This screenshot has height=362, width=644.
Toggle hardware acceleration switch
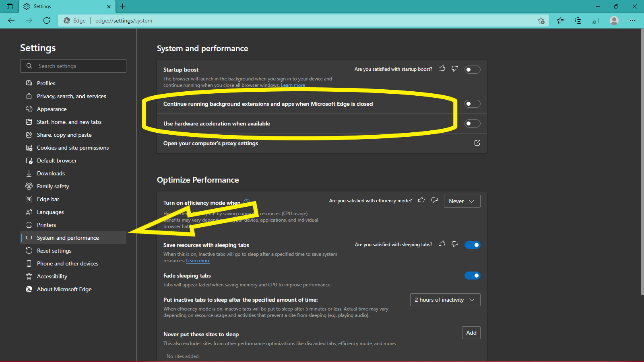(x=472, y=123)
